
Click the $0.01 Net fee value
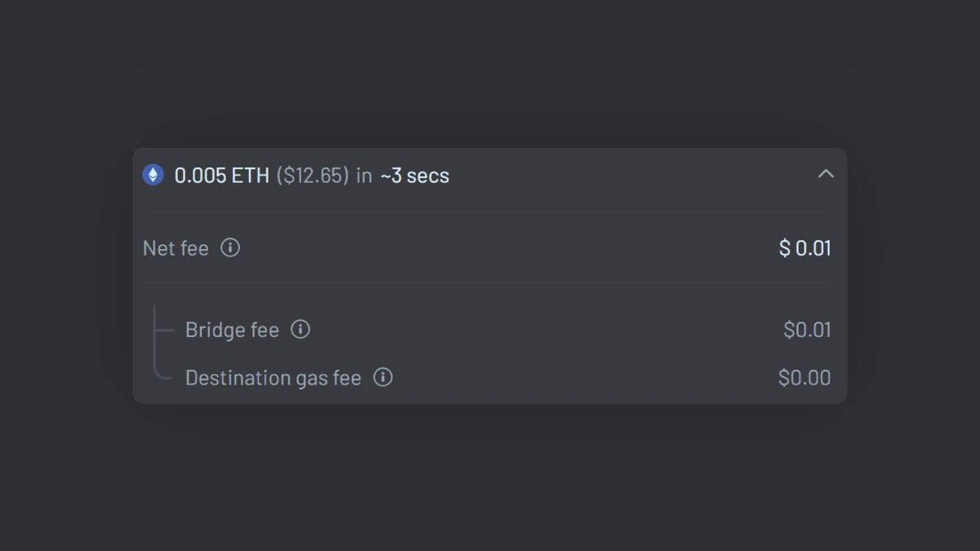[805, 248]
